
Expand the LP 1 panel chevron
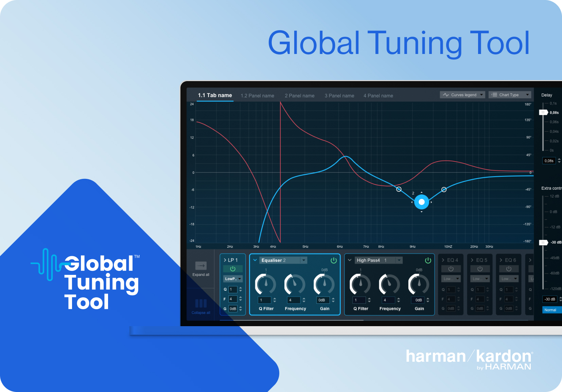(225, 260)
